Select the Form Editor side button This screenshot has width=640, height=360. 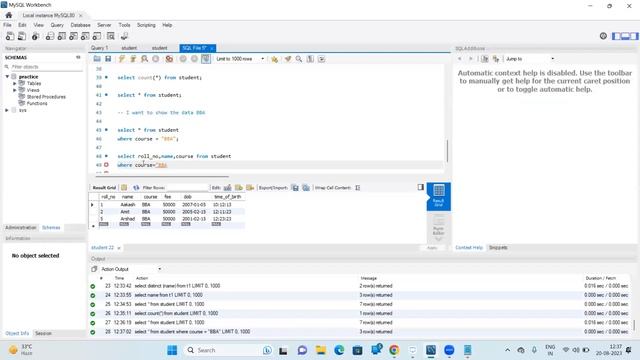coord(439,228)
